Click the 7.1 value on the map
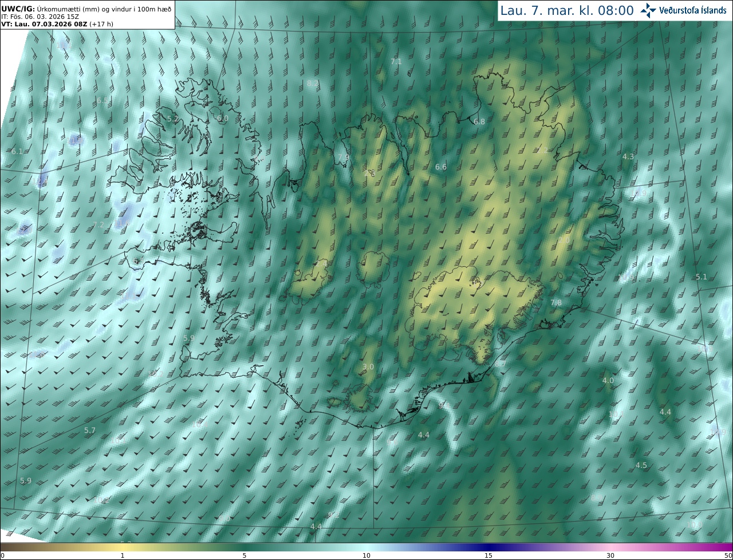 pyautogui.click(x=396, y=61)
